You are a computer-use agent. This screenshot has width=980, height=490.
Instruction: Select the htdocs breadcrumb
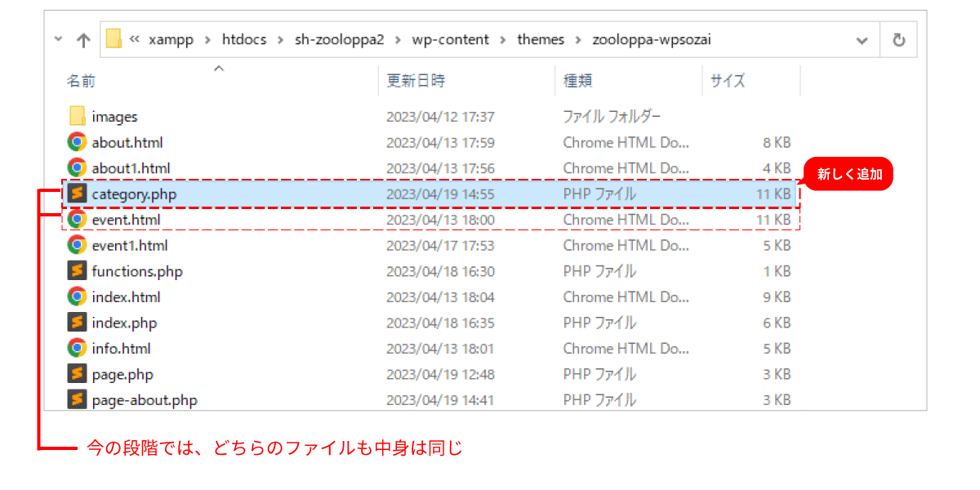(x=244, y=39)
